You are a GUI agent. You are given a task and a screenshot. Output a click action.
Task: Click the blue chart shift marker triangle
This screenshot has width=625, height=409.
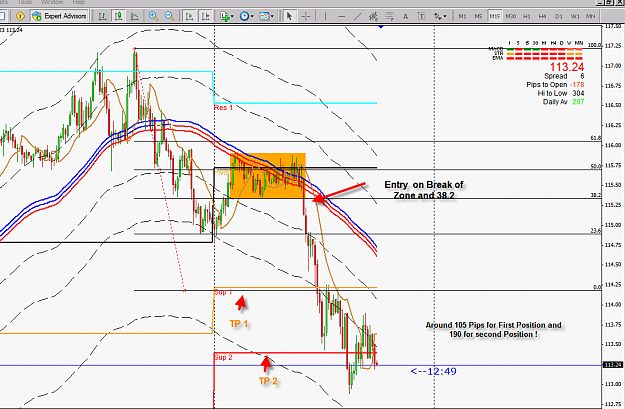coord(381,27)
